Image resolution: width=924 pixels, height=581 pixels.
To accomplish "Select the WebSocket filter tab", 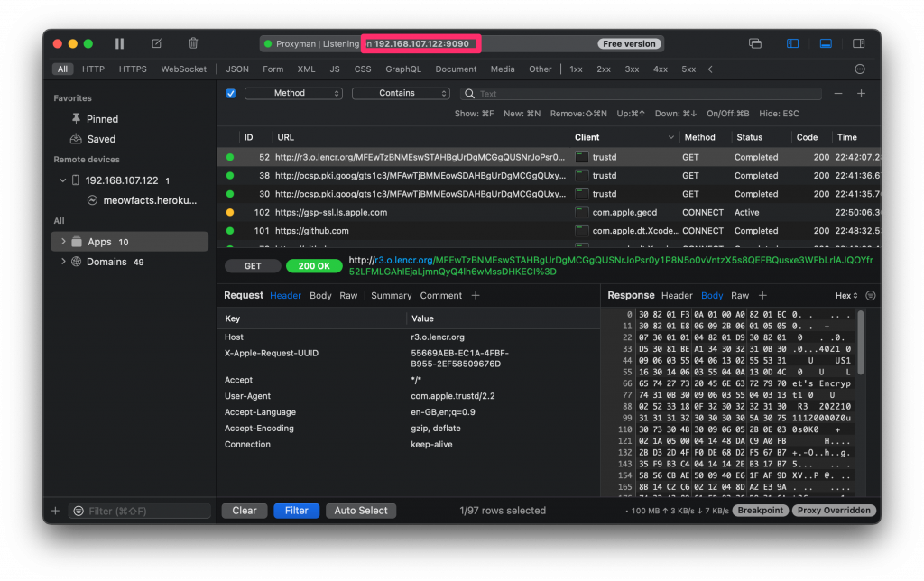I will pos(184,69).
